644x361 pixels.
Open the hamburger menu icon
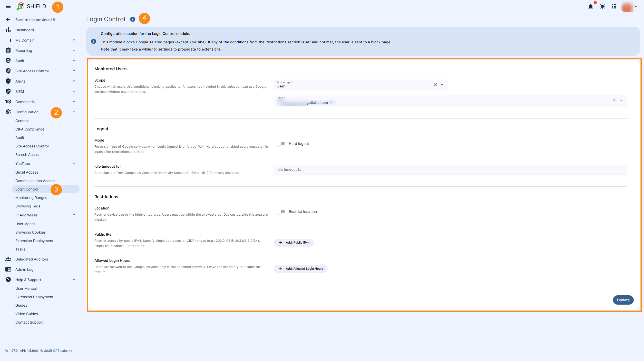coord(8,6)
